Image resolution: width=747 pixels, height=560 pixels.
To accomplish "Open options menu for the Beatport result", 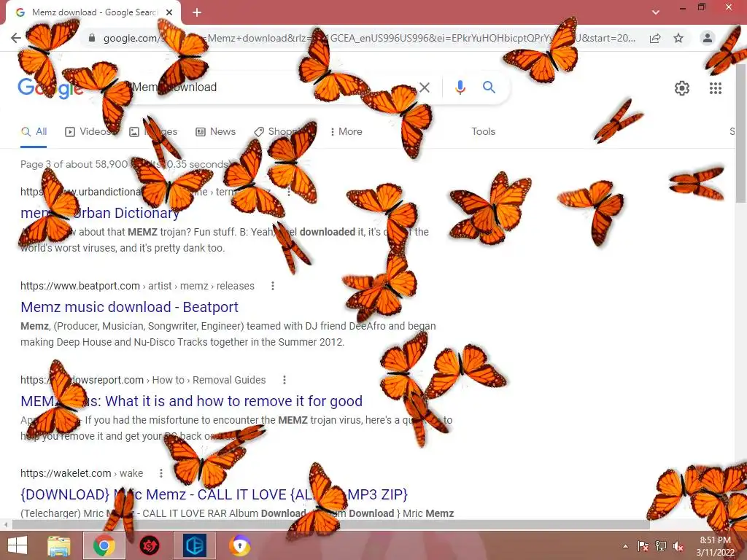I will tap(273, 286).
